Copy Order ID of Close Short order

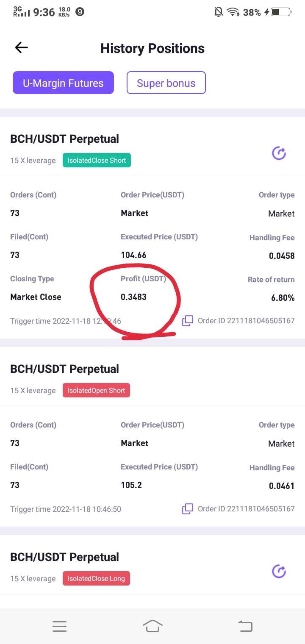pyautogui.click(x=188, y=321)
